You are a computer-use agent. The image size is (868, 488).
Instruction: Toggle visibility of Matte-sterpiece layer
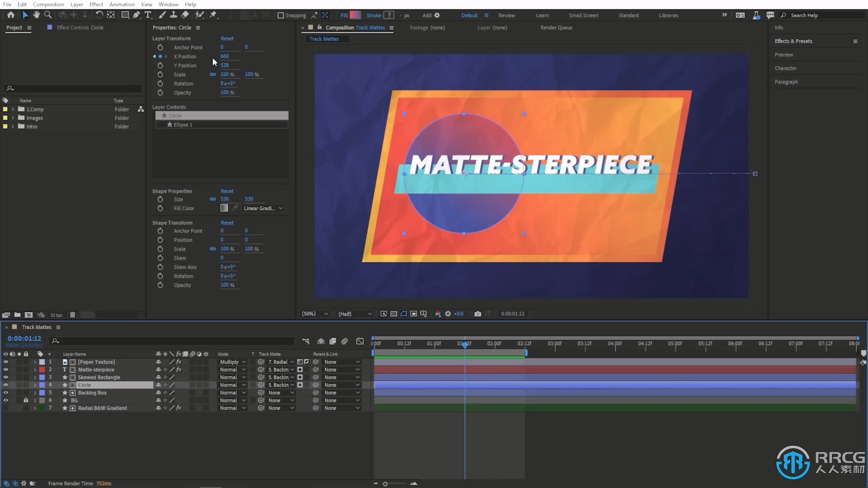tap(5, 370)
